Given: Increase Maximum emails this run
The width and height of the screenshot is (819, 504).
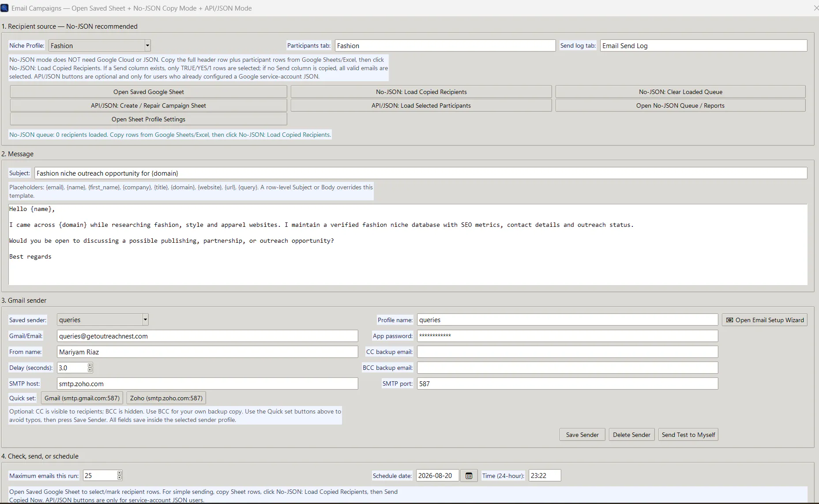Looking at the screenshot, I should point(120,473).
